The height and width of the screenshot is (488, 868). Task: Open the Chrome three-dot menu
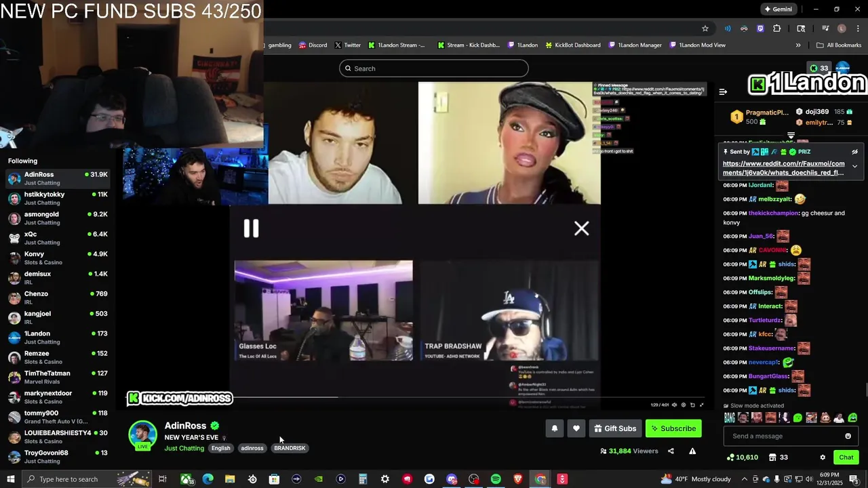coord(858,28)
